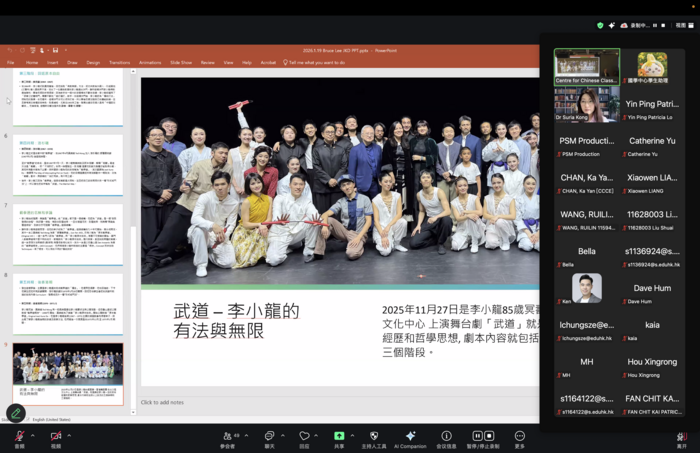Click slide panel scroll down arrow
The height and width of the screenshot is (453, 700).
click(133, 412)
